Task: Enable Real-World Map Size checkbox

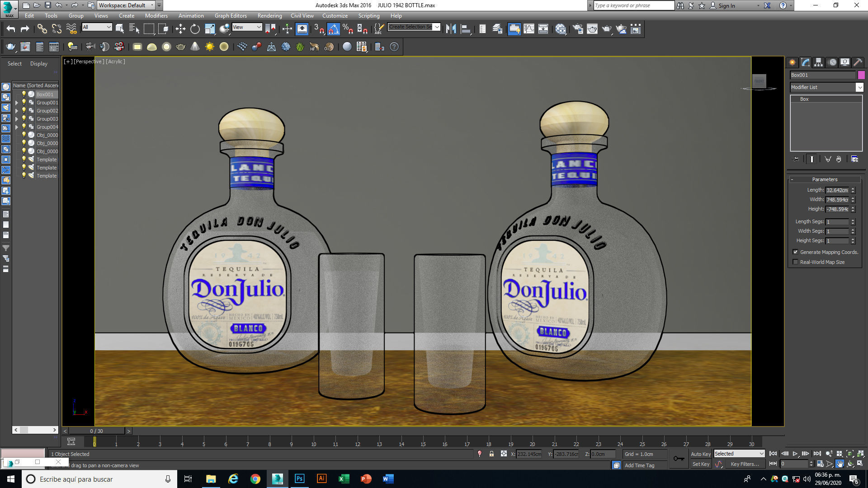Action: [x=795, y=262]
